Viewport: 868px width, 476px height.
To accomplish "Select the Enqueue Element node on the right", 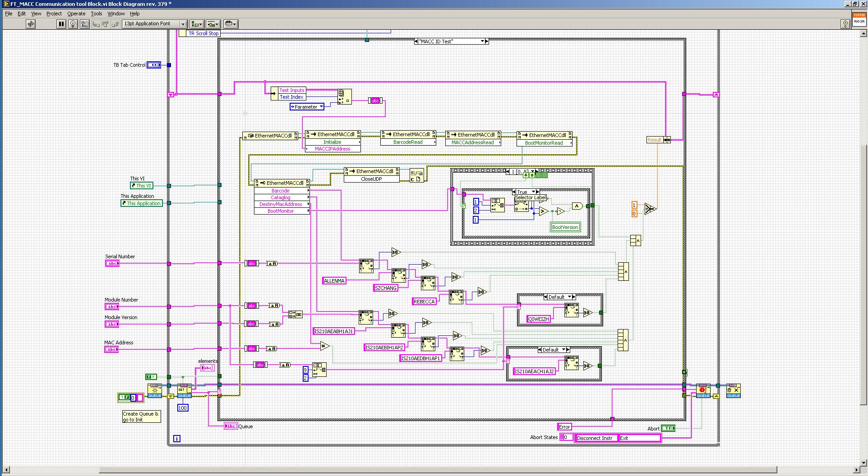I will pyautogui.click(x=703, y=391).
